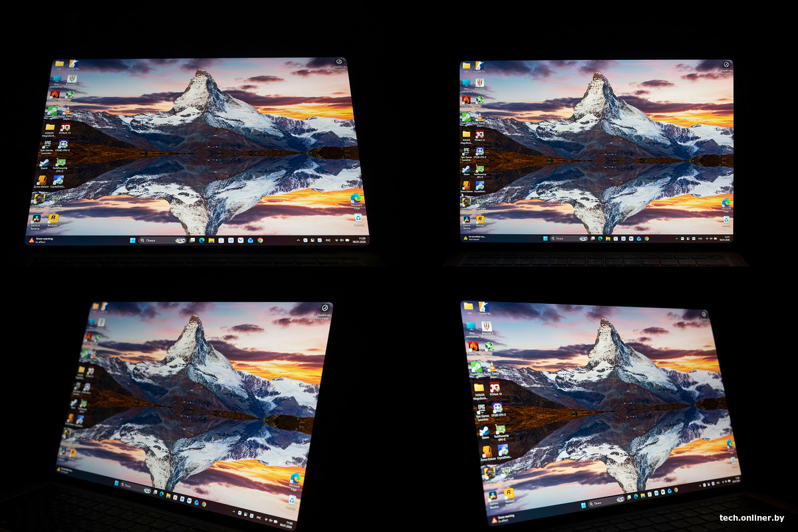Open TechPowerUp GPU-Z in the bottom-right photo
This screenshot has height=532, width=798.
[x=501, y=430]
